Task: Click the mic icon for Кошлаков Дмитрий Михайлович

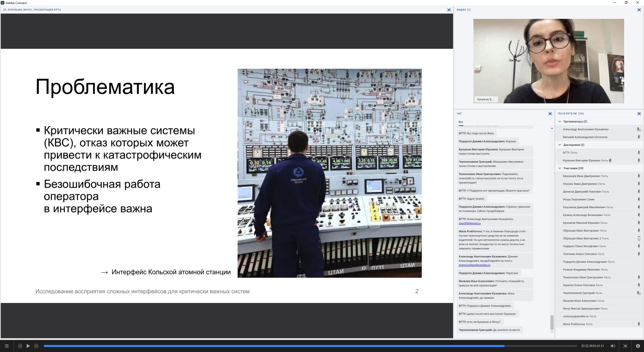Action: coord(639,207)
